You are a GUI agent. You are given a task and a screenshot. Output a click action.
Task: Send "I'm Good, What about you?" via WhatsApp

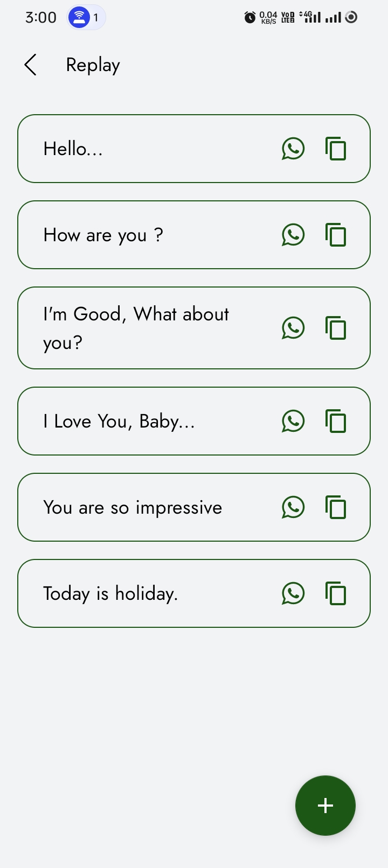293,328
